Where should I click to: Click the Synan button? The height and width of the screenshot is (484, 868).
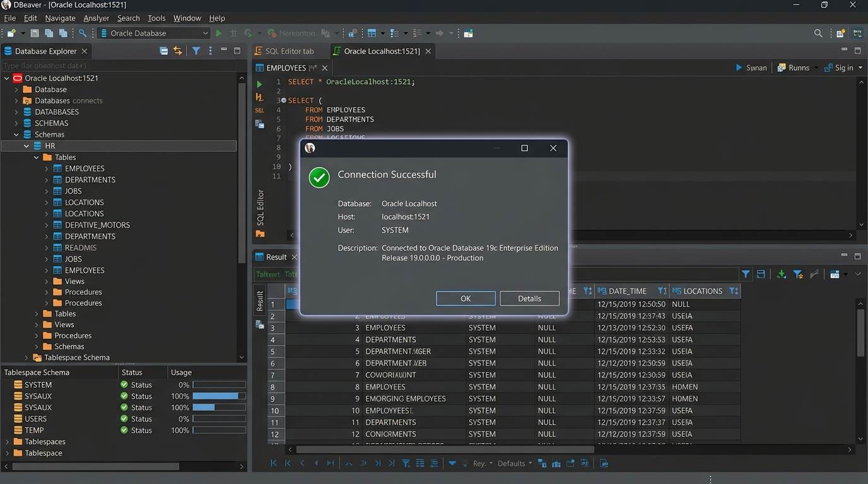click(751, 67)
